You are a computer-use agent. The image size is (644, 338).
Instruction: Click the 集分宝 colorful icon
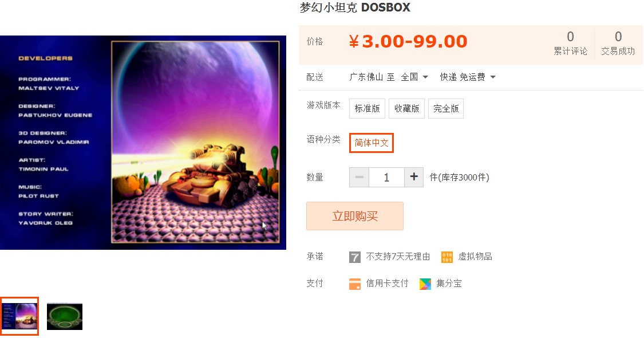pos(425,284)
